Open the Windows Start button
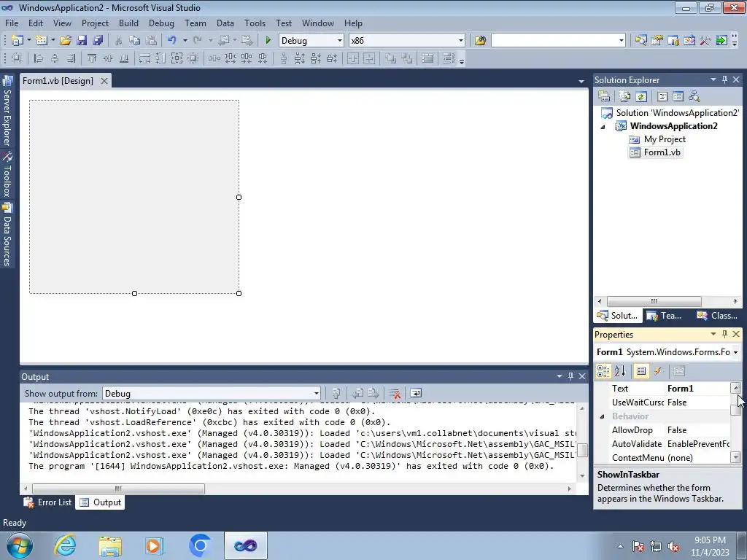Image resolution: width=747 pixels, height=560 pixels. tap(20, 545)
